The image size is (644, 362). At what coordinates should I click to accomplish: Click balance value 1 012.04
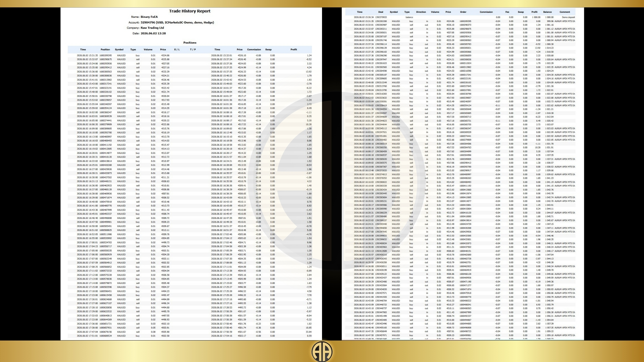tap(549, 117)
